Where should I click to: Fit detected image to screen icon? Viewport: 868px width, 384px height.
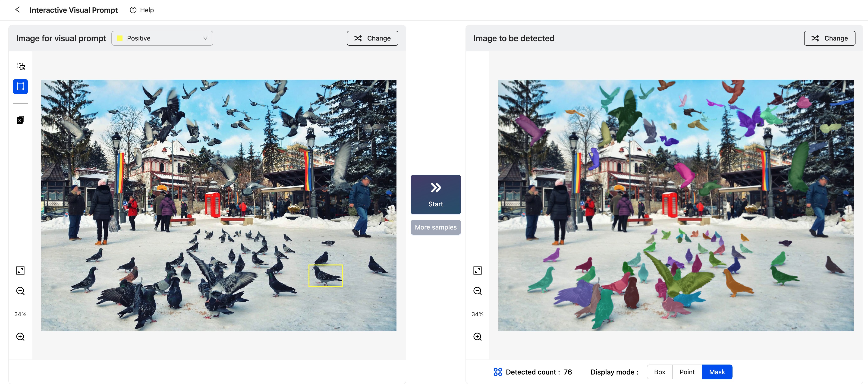[x=478, y=271]
